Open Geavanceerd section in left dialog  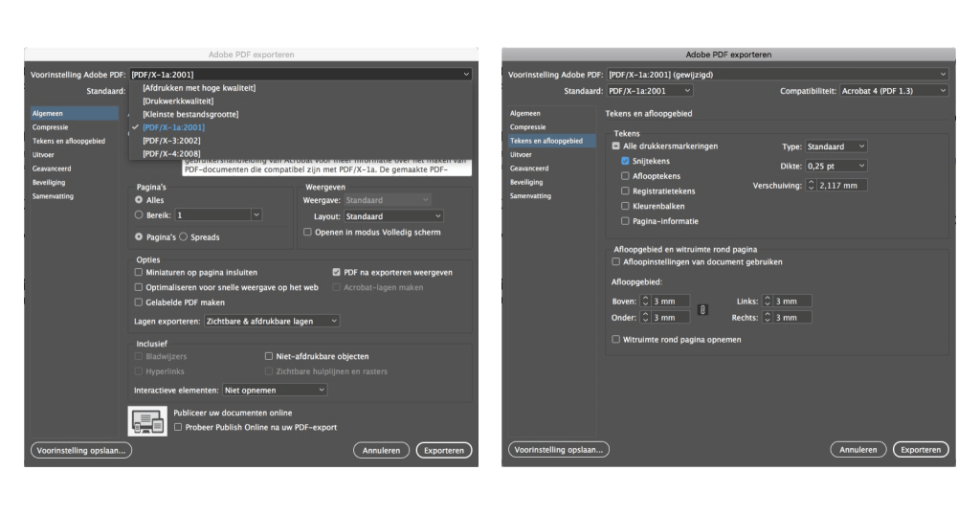tap(52, 168)
